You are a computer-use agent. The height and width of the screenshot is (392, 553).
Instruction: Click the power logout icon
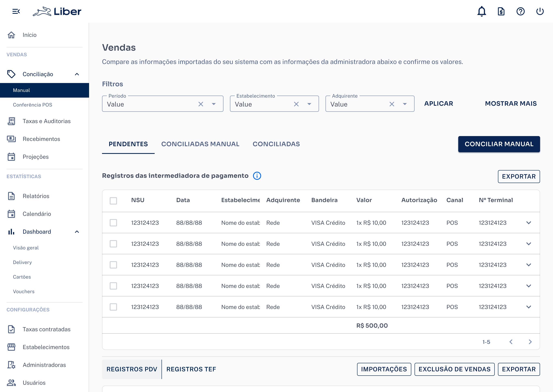540,11
